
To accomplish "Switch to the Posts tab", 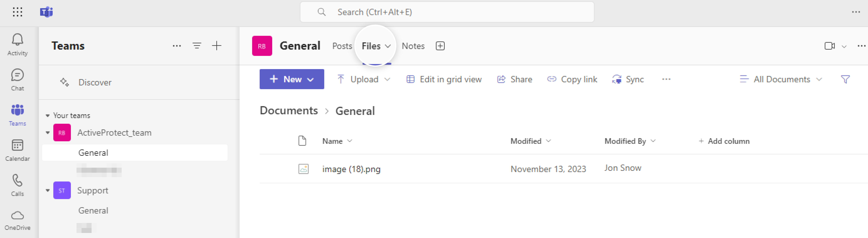I will (342, 46).
